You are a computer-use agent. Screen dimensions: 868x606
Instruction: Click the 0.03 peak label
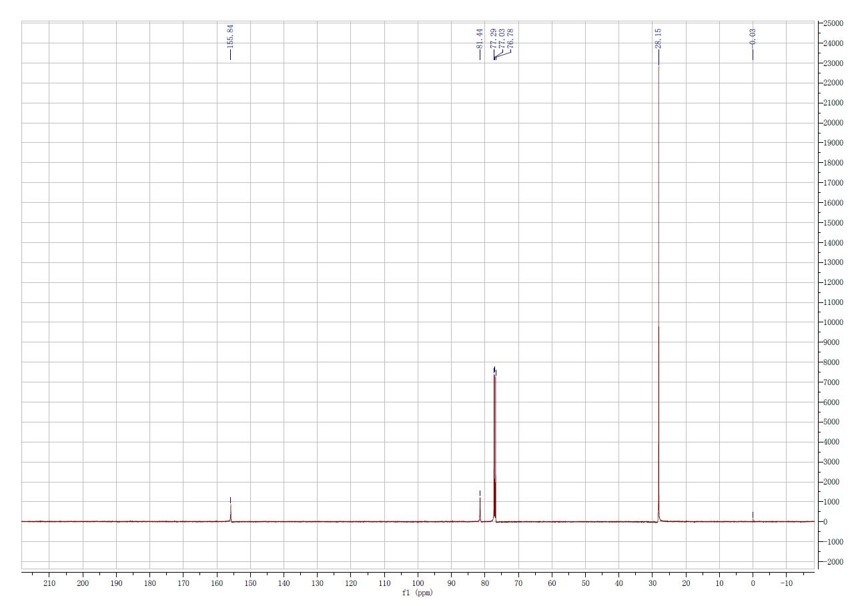click(753, 37)
